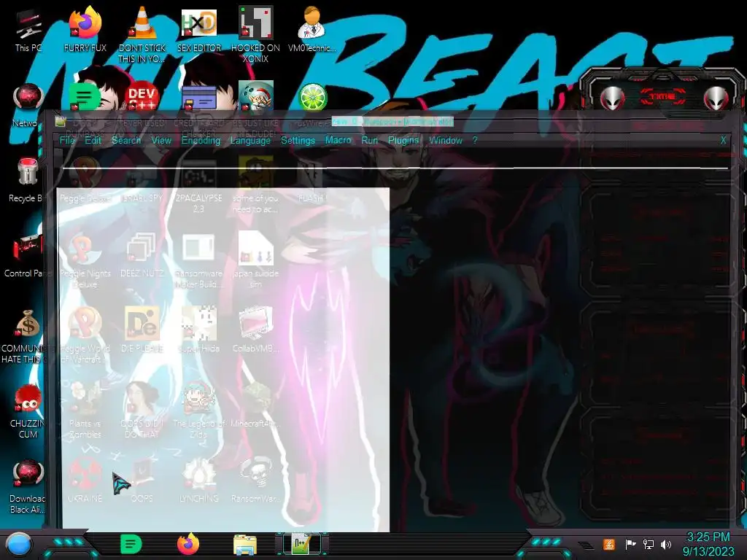The height and width of the screenshot is (560, 747).
Task: Click the left alien head on gadget
Action: coord(612,98)
